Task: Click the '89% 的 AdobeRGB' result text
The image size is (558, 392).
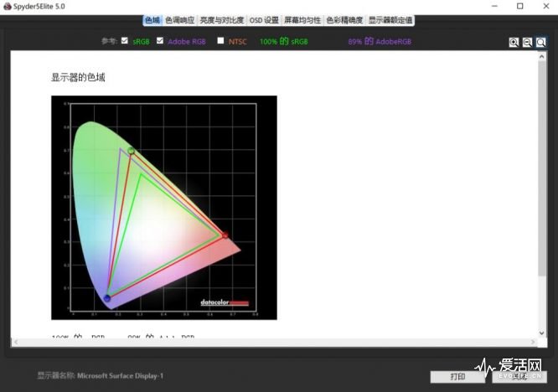Action: coord(380,41)
